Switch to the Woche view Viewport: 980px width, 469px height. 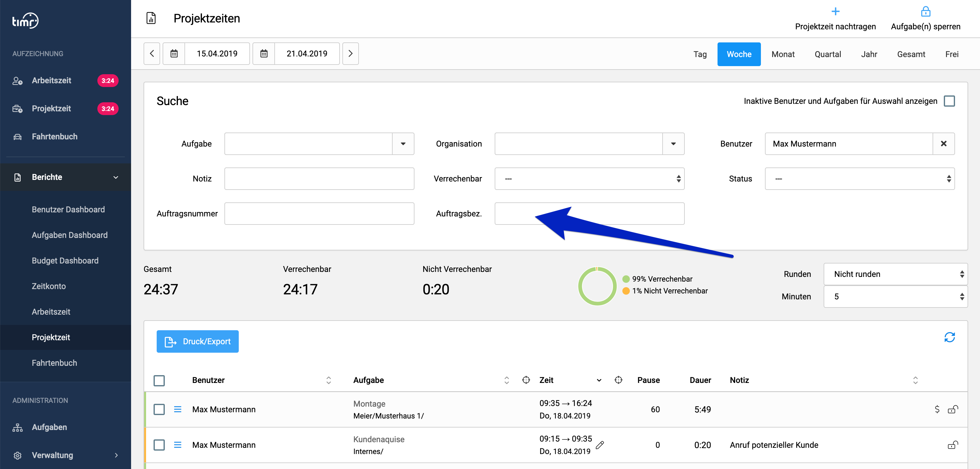[x=739, y=54]
